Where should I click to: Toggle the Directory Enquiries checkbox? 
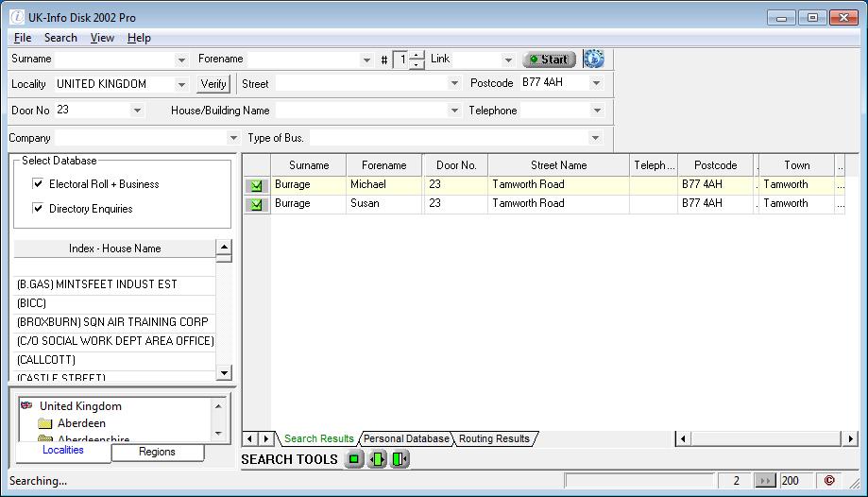(39, 209)
